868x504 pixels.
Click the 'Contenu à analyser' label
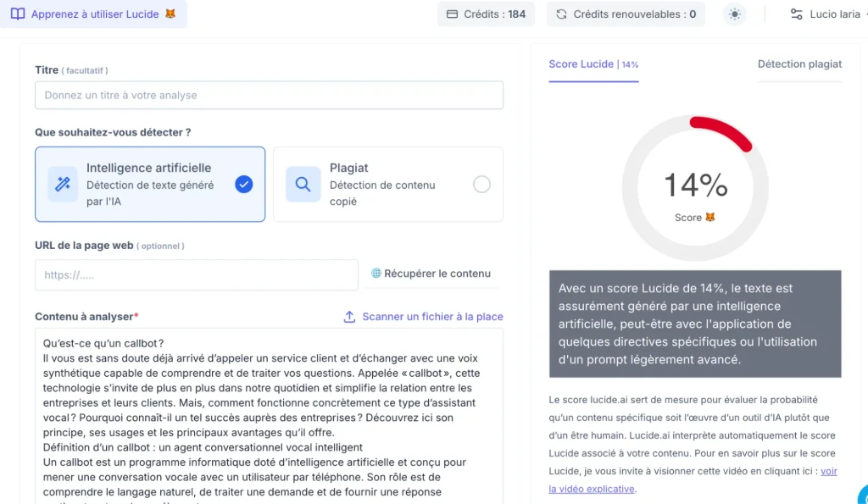point(84,317)
